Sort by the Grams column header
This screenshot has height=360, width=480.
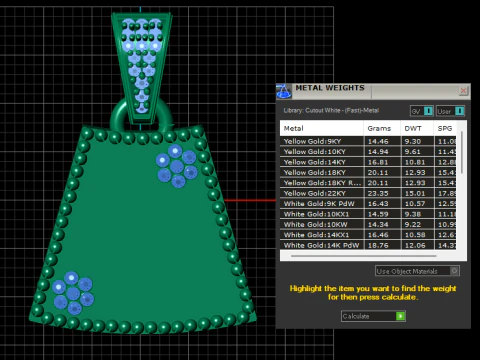pyautogui.click(x=382, y=128)
